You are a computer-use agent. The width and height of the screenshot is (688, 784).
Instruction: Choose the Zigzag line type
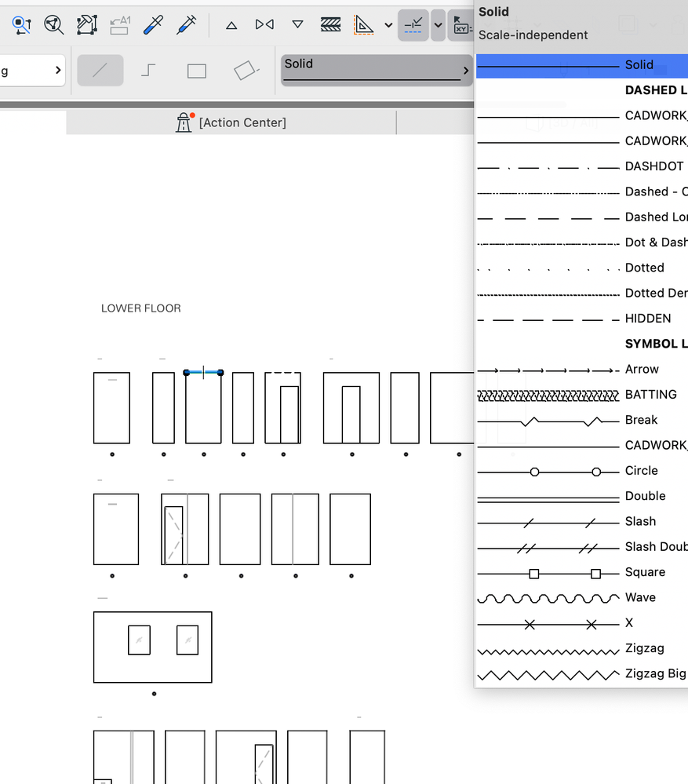tap(581, 648)
